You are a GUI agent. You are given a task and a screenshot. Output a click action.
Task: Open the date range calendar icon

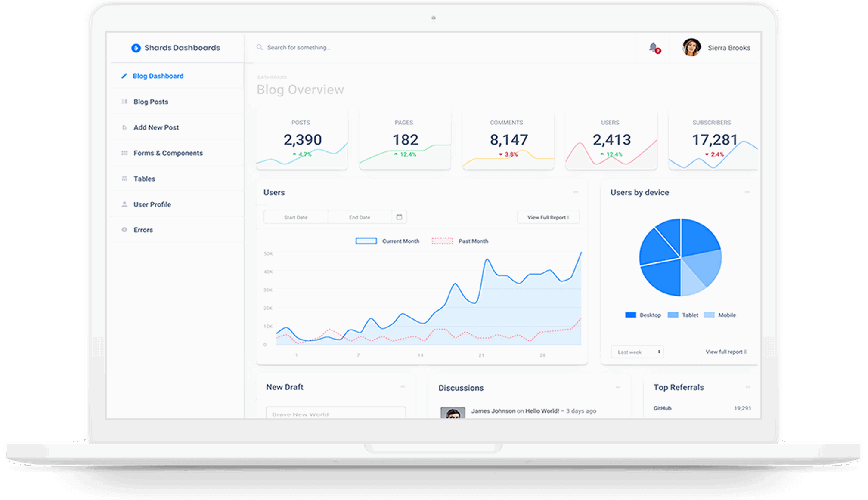[399, 217]
